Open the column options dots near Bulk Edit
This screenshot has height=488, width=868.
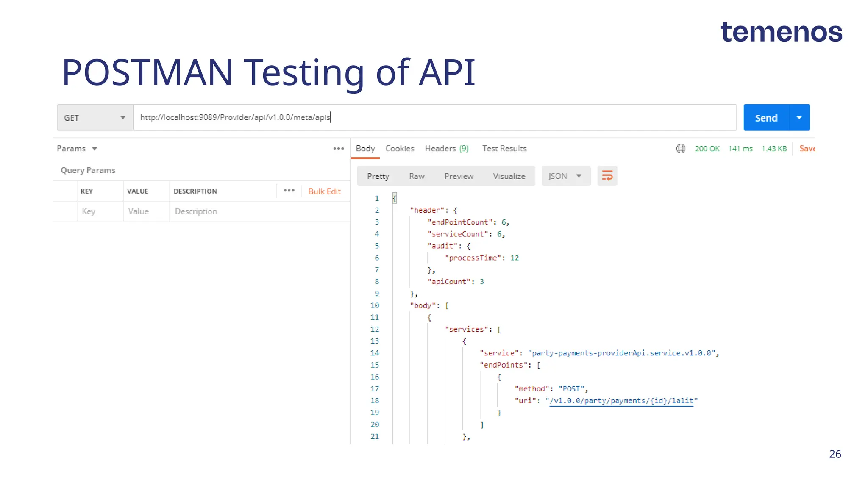pos(289,191)
